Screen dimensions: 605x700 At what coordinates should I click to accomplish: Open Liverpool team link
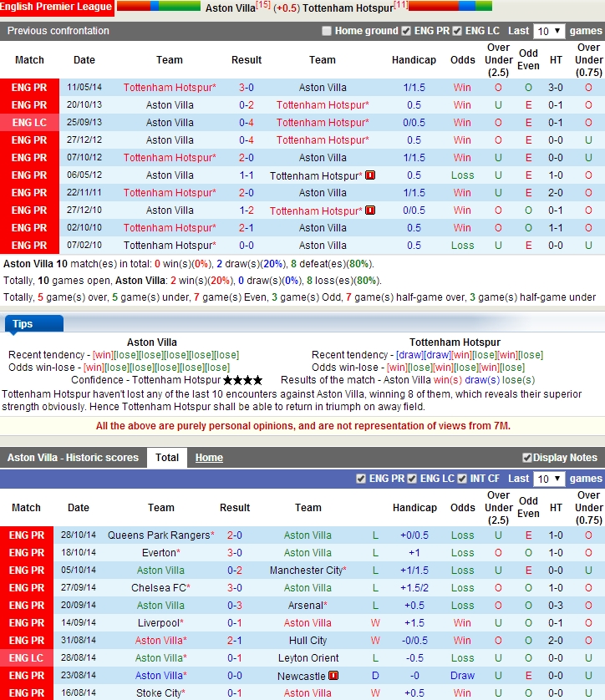click(x=159, y=623)
